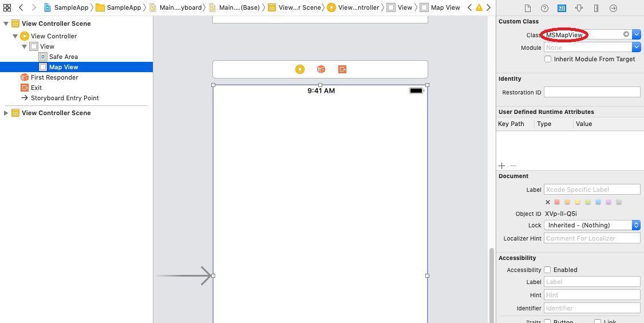Go back in editor history

tap(21, 7)
